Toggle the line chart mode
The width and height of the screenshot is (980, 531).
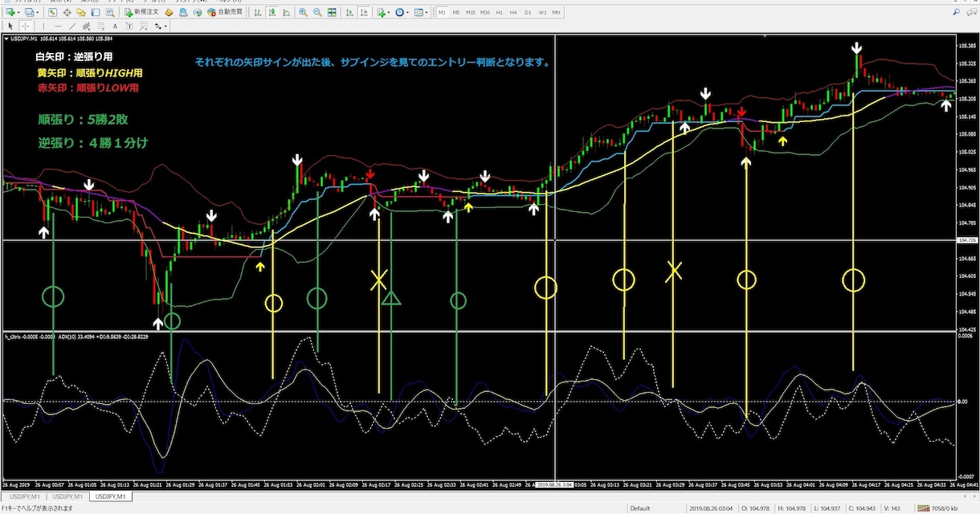[x=287, y=12]
